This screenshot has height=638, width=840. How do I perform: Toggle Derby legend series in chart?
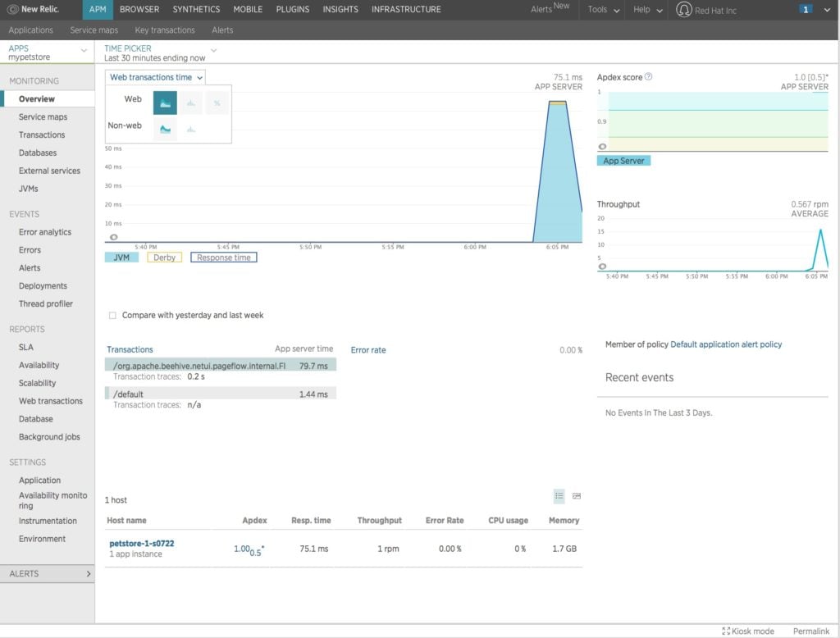(x=164, y=257)
